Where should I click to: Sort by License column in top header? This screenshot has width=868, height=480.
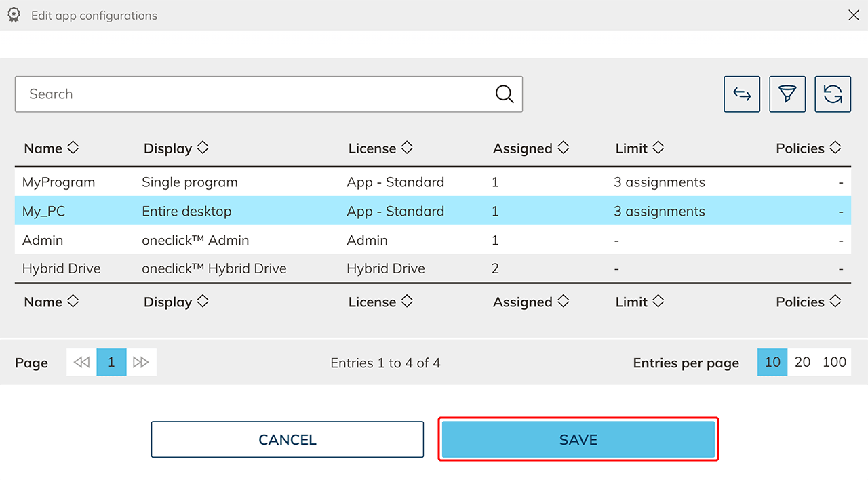tap(407, 148)
